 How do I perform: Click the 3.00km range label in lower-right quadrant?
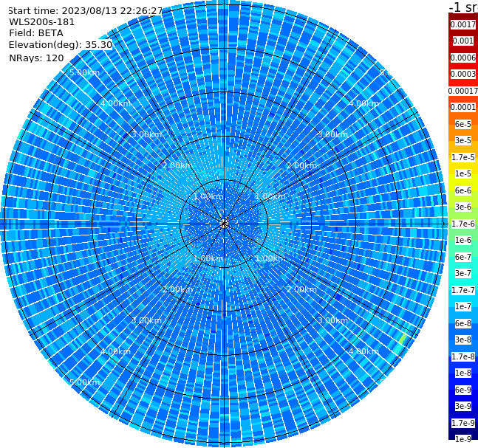pos(332,320)
